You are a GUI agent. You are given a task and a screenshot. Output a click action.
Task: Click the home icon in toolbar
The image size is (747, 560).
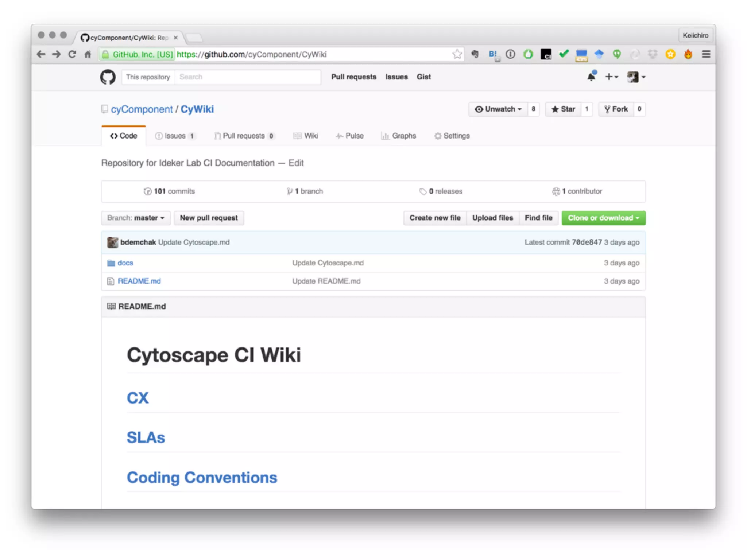point(88,54)
